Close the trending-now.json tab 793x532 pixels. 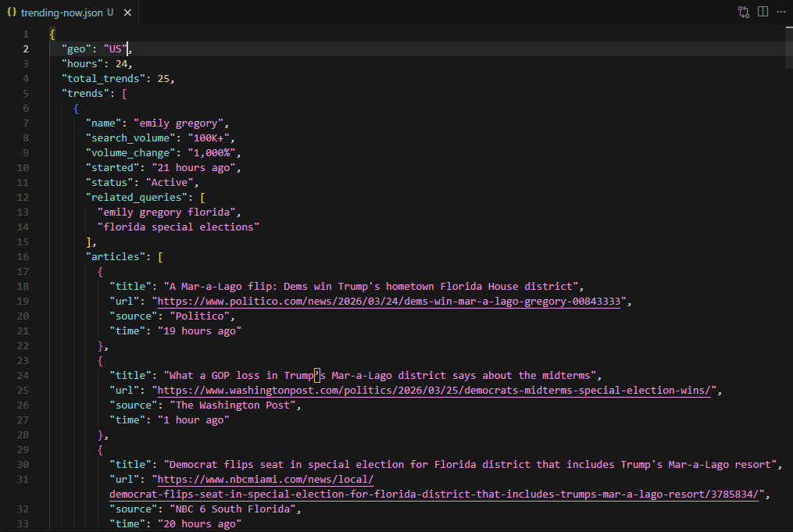(x=127, y=12)
